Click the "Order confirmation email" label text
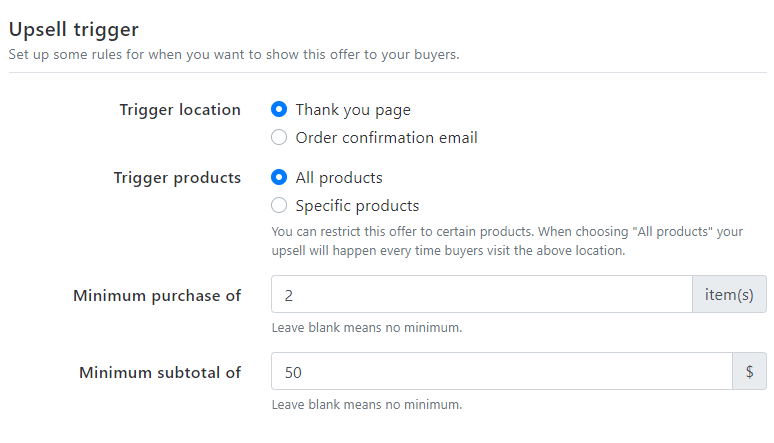This screenshot has height=443, width=774. 387,137
